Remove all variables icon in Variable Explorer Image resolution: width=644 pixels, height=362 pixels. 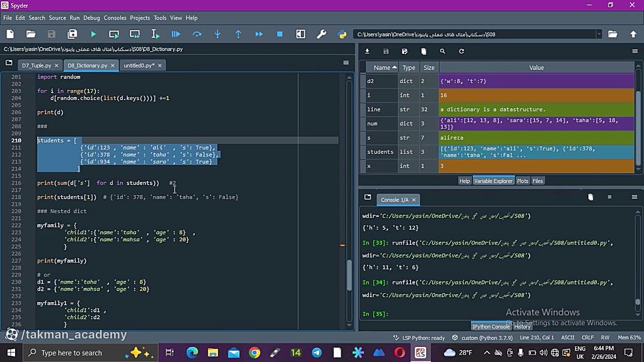click(x=424, y=51)
